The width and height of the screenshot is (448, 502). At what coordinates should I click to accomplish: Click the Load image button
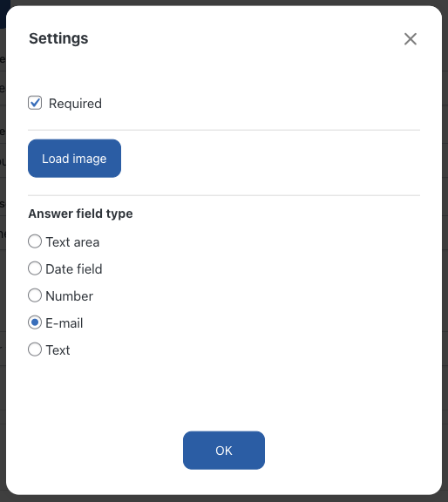[x=74, y=158]
